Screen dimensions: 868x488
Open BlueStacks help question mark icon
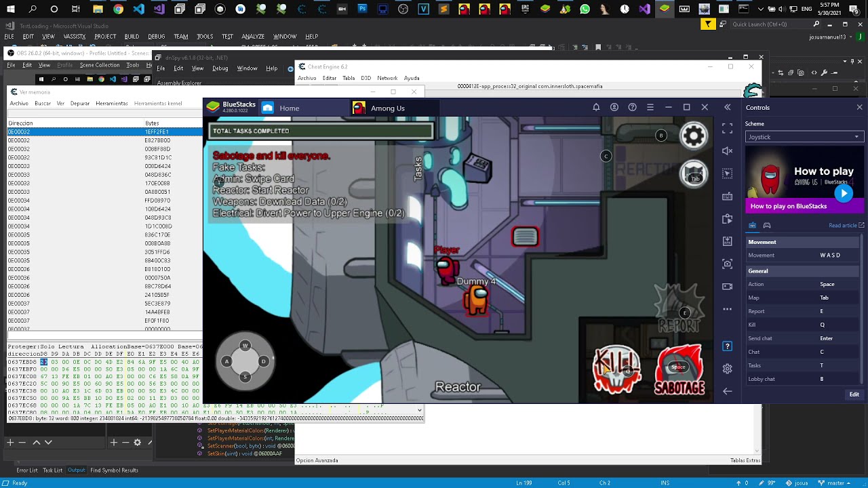632,108
